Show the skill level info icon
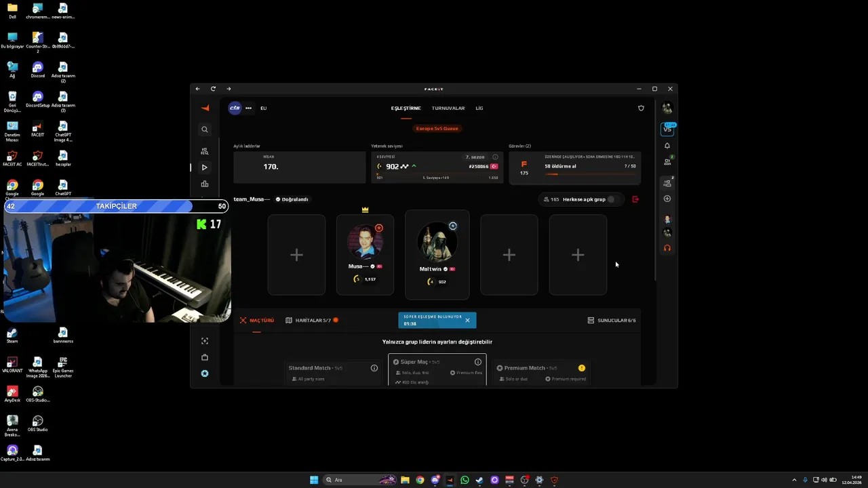Viewport: 868px width, 488px height. click(495, 157)
